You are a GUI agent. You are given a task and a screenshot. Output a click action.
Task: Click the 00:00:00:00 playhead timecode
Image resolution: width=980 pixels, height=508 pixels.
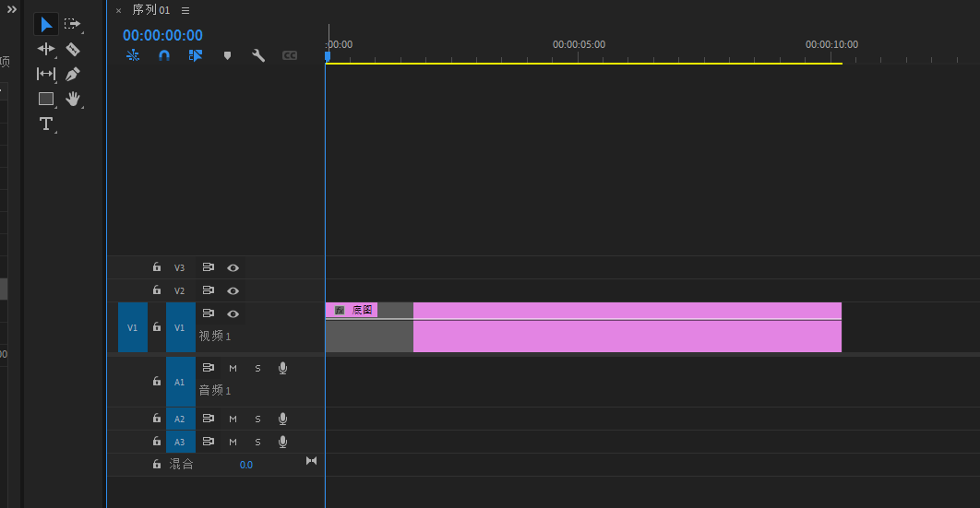(x=162, y=35)
